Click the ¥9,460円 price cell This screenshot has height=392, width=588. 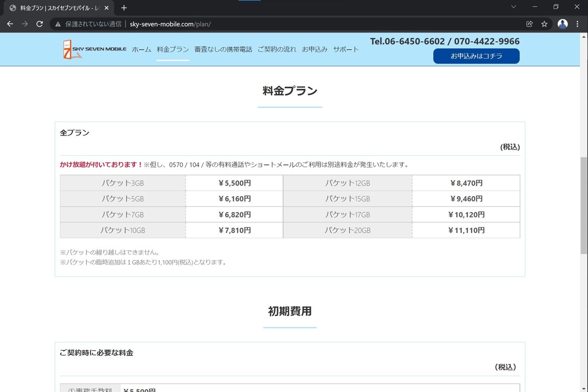click(466, 199)
